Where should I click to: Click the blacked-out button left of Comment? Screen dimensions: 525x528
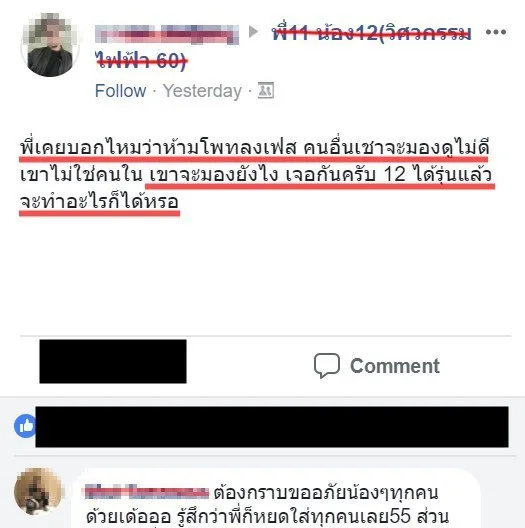[113, 361]
